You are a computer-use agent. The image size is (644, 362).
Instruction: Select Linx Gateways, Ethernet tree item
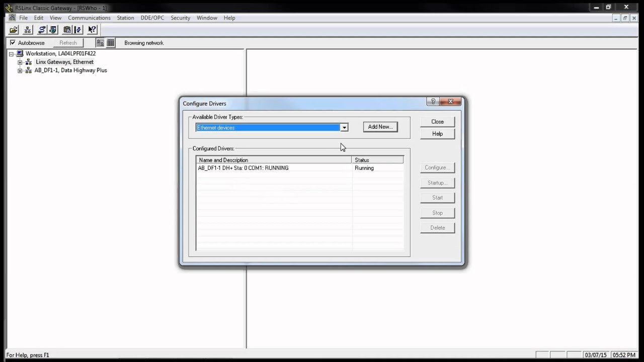point(64,62)
